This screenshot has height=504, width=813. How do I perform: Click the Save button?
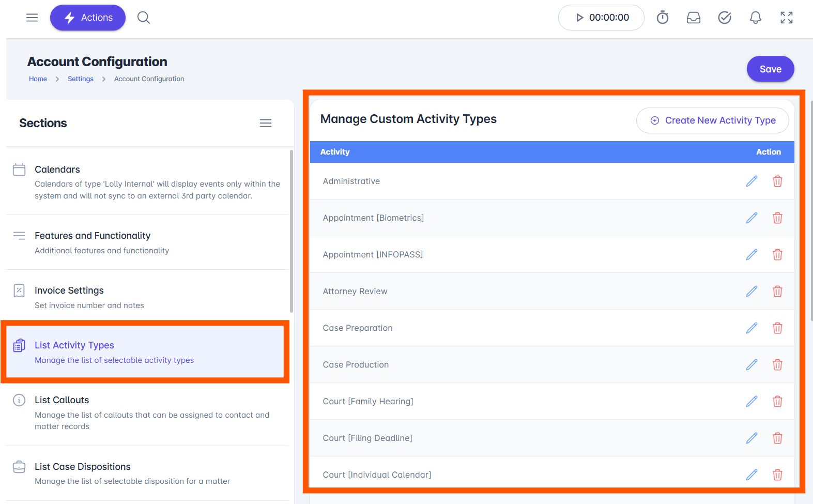tap(770, 69)
